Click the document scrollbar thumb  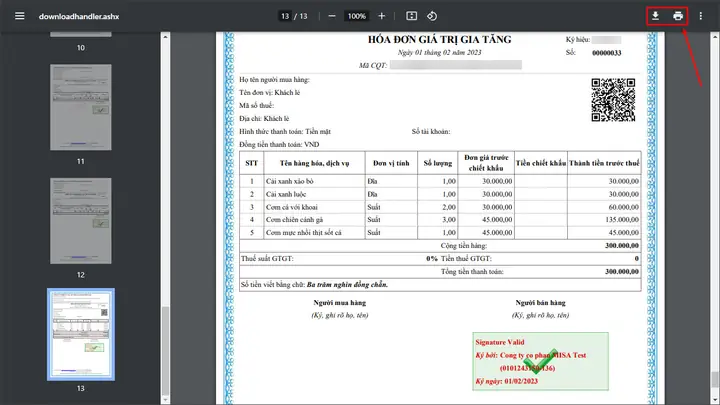pyautogui.click(x=715, y=380)
